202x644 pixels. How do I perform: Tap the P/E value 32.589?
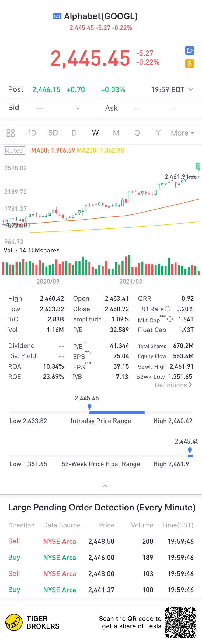(119, 330)
